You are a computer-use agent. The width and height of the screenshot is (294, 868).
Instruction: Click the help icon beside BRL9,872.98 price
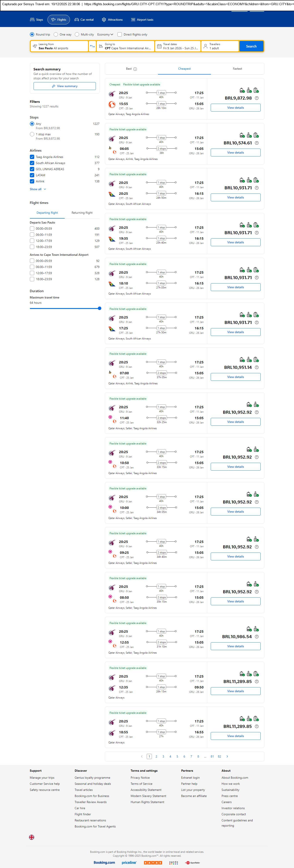tap(257, 98)
